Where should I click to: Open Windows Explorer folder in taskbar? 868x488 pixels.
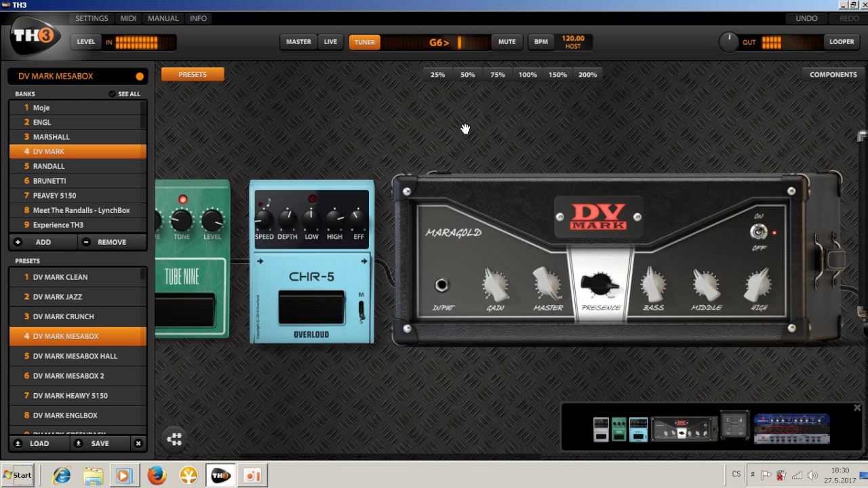pos(93,475)
